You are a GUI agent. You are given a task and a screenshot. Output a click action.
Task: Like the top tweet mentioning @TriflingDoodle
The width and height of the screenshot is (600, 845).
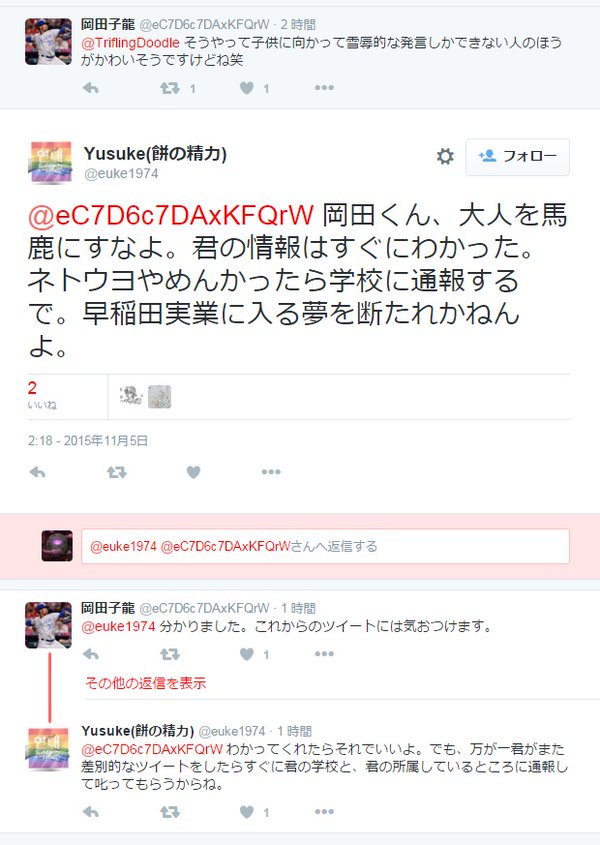(247, 88)
